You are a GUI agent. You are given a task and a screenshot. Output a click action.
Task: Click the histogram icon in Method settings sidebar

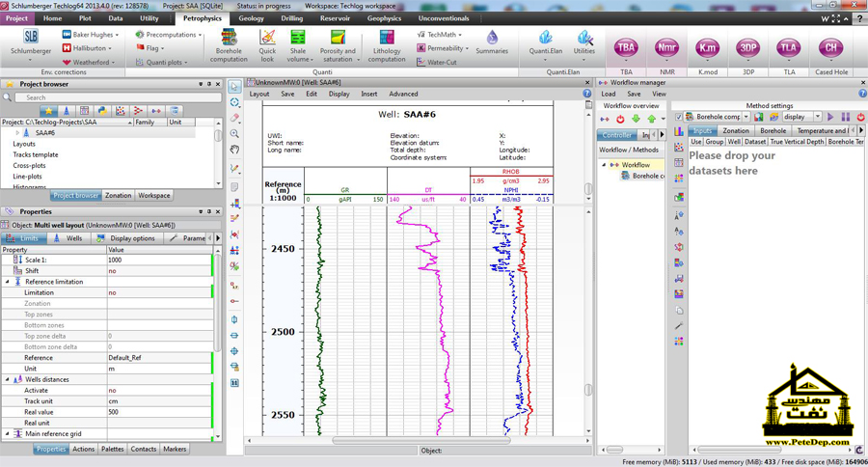(679, 131)
